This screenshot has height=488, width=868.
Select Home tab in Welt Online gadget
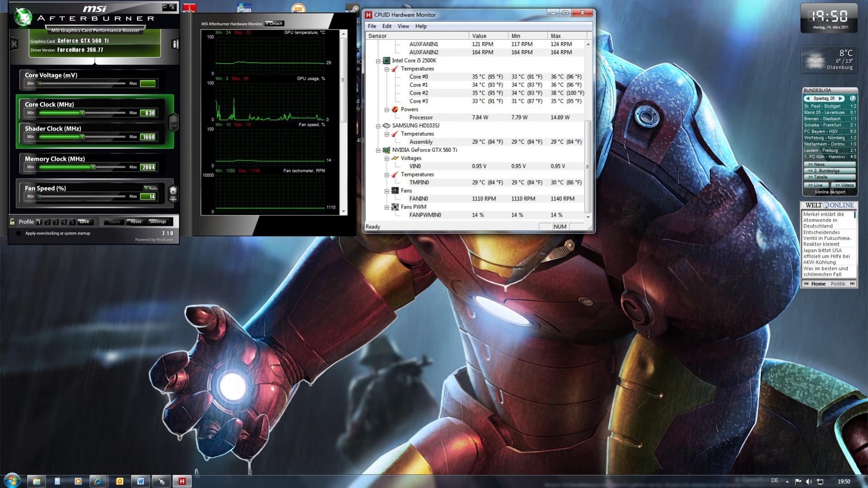(x=818, y=284)
